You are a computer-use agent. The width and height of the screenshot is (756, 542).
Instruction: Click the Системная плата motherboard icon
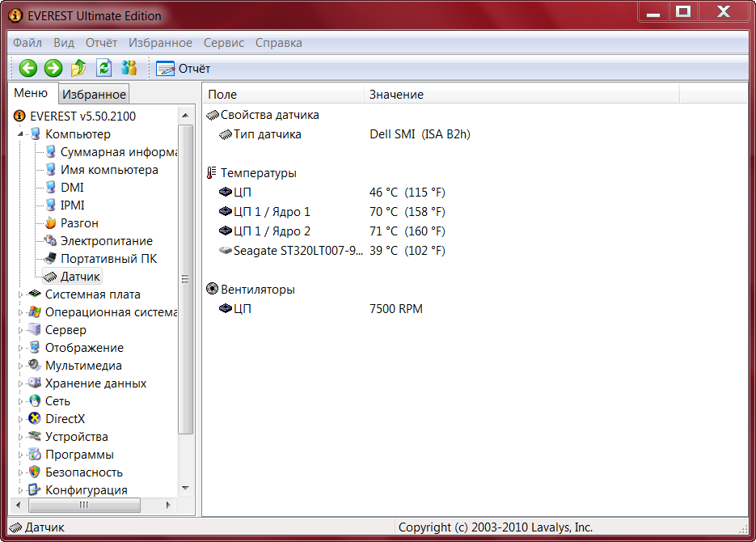(x=35, y=294)
